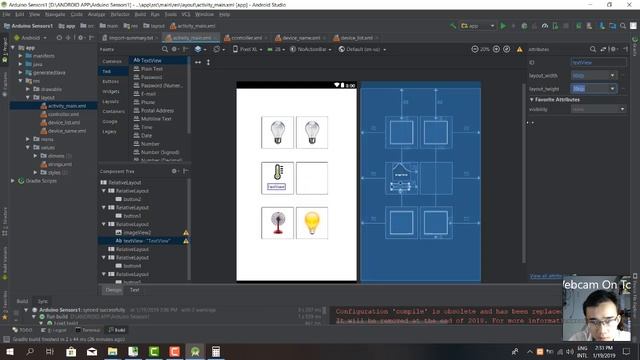Viewport: 640px width, 360px height.
Task: Collapse Favorite Attributes section
Action: [532, 99]
